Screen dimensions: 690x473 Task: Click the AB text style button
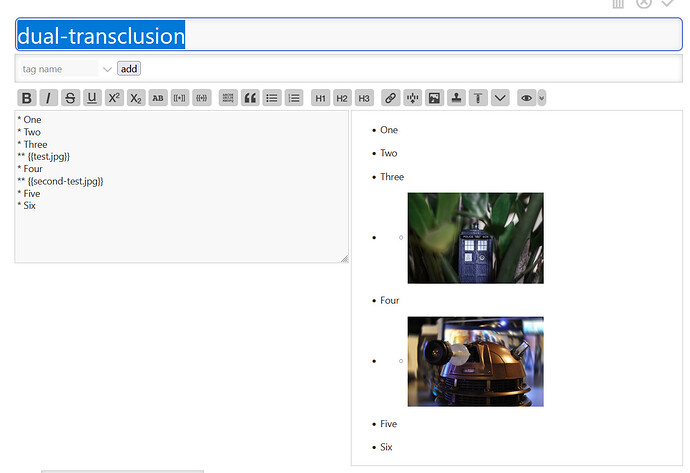pyautogui.click(x=158, y=98)
